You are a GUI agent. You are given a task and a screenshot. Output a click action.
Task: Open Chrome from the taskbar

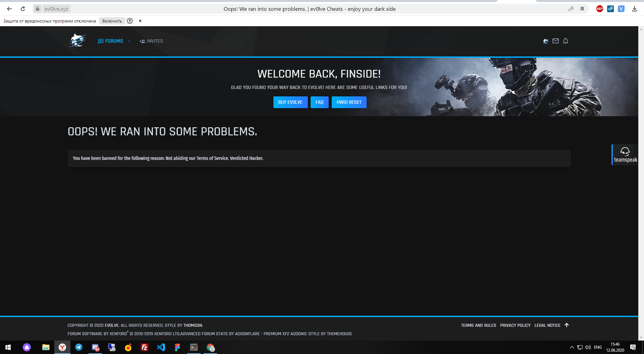pyautogui.click(x=210, y=347)
